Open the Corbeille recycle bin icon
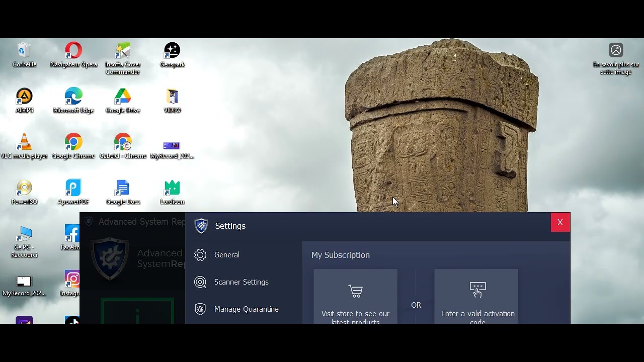644x362 pixels. coord(24,54)
